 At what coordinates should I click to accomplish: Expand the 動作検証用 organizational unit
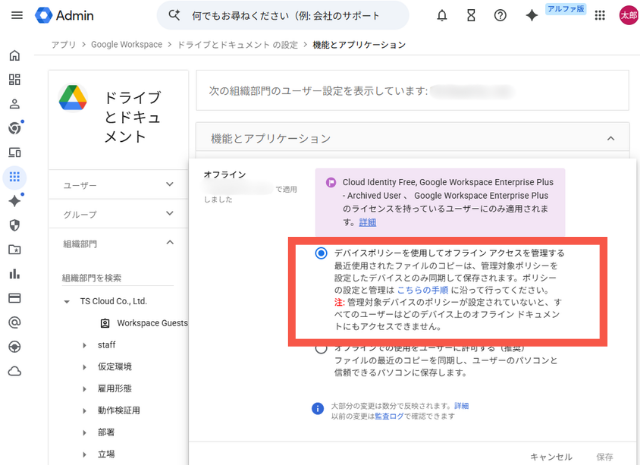[84, 411]
